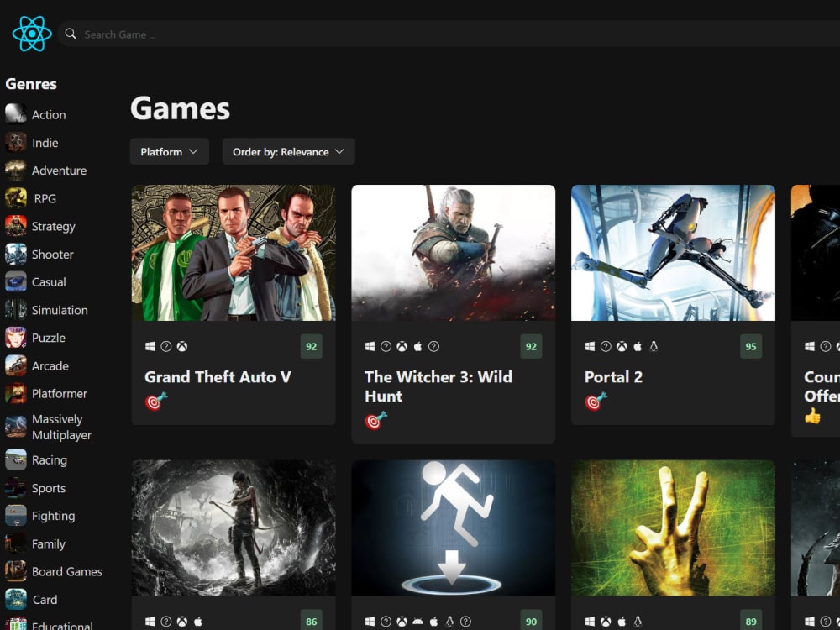Click the Adventure genre thumbnail image
The height and width of the screenshot is (630, 840).
click(x=15, y=170)
